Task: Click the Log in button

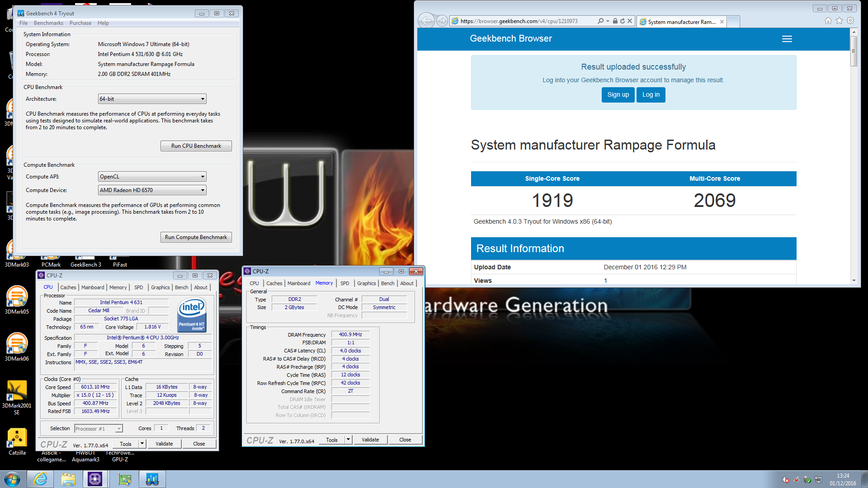Action: click(x=651, y=95)
